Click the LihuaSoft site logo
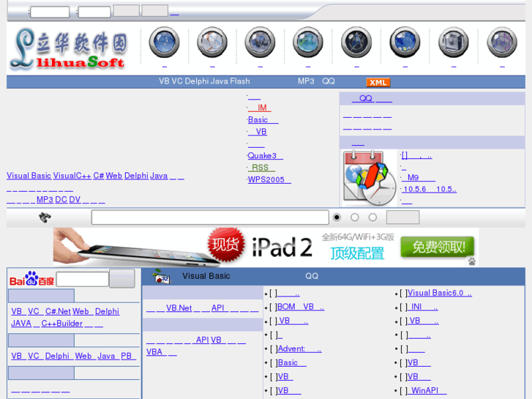The image size is (532, 399). pyautogui.click(x=70, y=48)
